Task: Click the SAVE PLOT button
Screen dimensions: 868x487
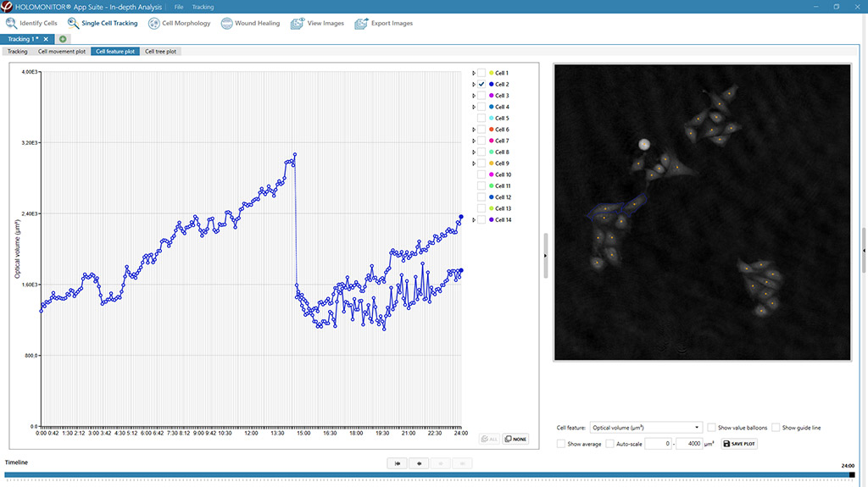Action: click(x=739, y=444)
